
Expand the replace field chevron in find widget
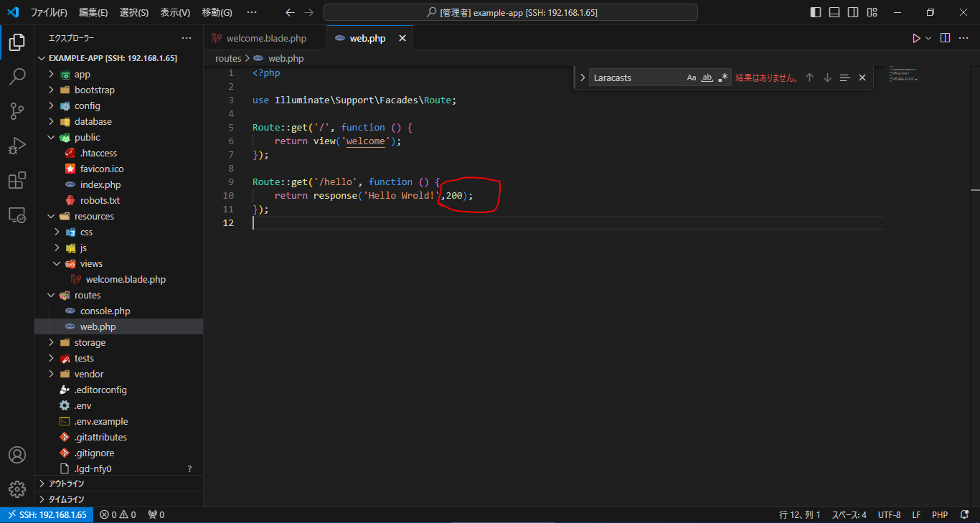point(583,77)
